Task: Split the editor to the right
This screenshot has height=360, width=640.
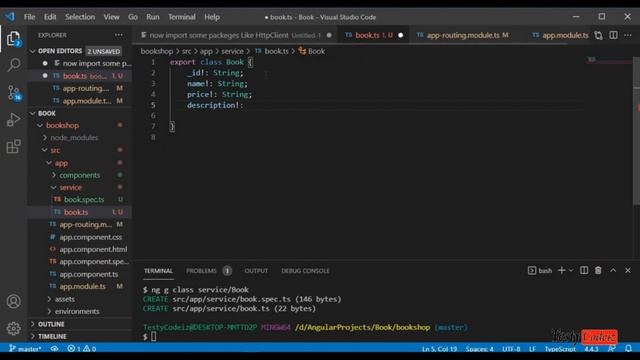Action: [613, 35]
